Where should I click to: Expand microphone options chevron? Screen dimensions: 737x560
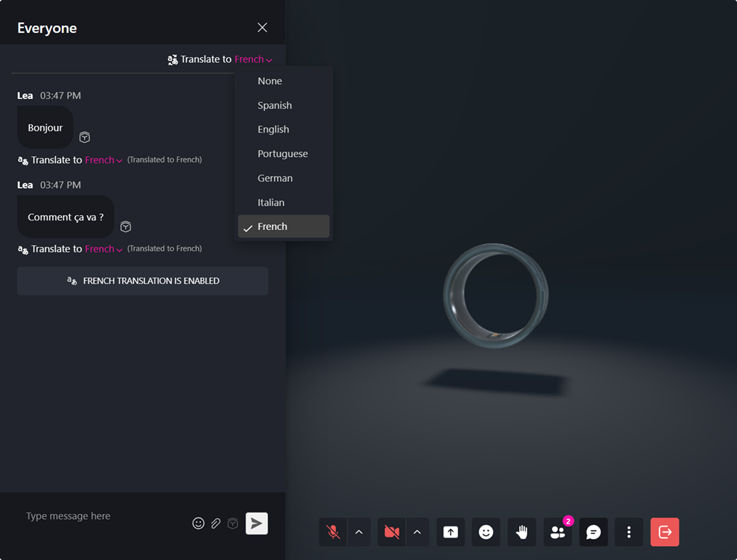click(359, 532)
